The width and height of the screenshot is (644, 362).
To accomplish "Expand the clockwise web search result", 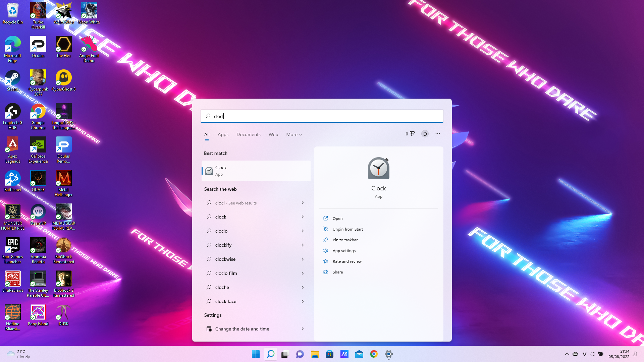I will [303, 259].
